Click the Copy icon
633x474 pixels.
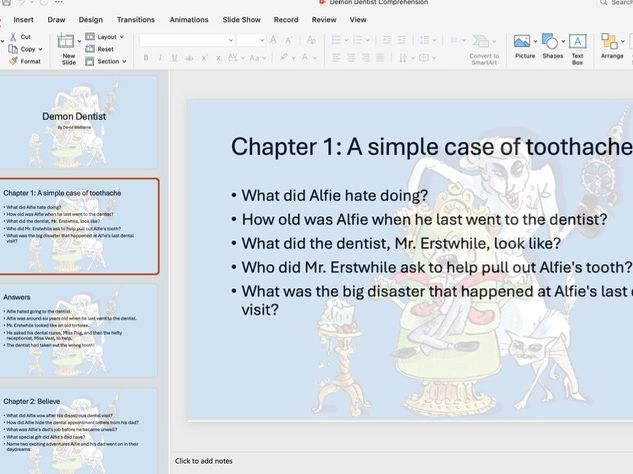coord(13,49)
